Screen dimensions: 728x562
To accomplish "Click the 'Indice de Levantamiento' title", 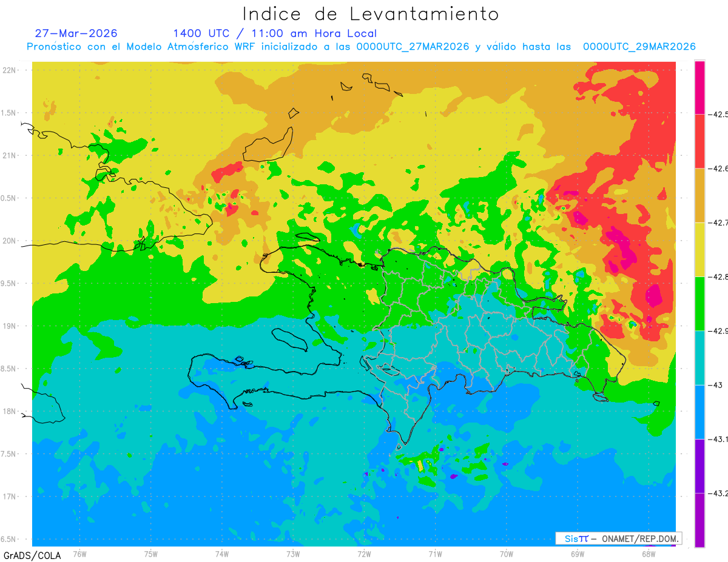I will click(371, 14).
